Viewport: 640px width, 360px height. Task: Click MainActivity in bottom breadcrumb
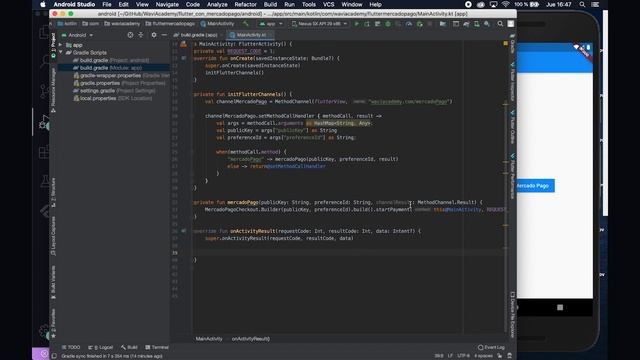coord(209,339)
